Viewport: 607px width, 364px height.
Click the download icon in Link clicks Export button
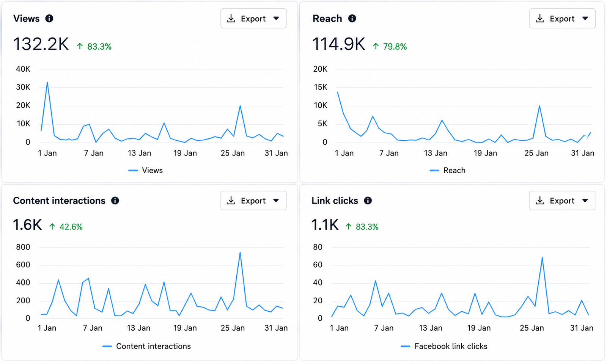pos(540,201)
